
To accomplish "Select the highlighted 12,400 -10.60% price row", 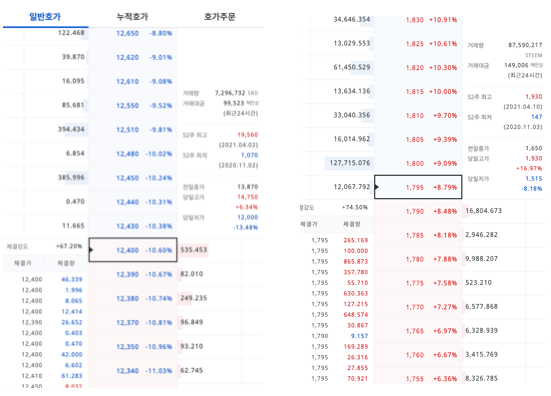I will [133, 250].
